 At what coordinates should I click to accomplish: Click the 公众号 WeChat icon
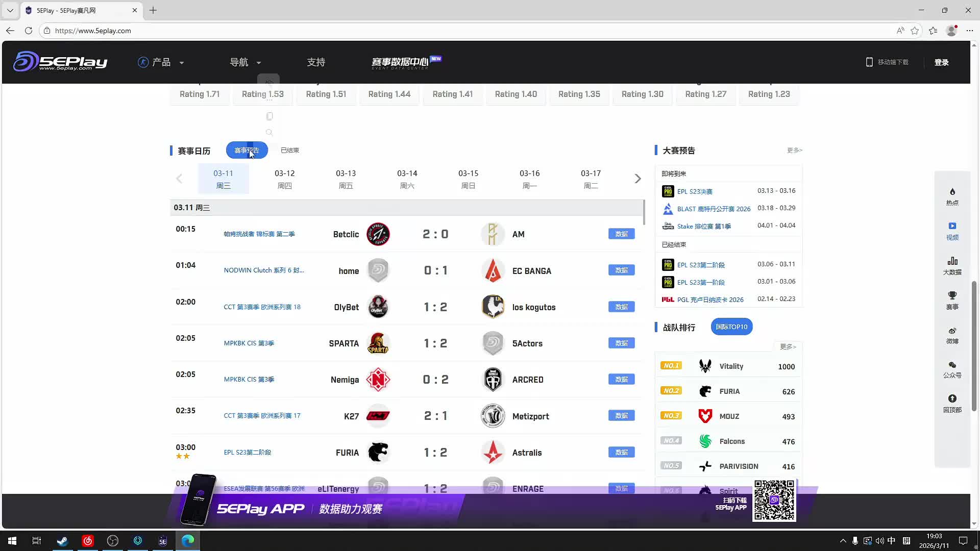pyautogui.click(x=952, y=365)
